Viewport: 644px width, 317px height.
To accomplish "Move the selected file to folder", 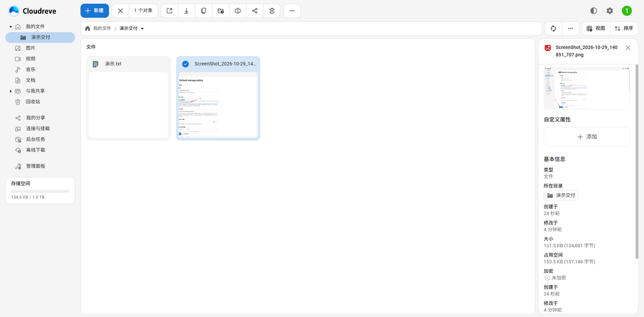I will (x=221, y=11).
